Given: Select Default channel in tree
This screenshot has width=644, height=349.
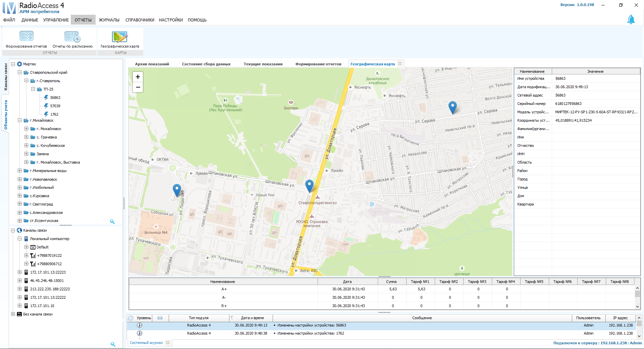Looking at the screenshot, I should tap(43, 247).
